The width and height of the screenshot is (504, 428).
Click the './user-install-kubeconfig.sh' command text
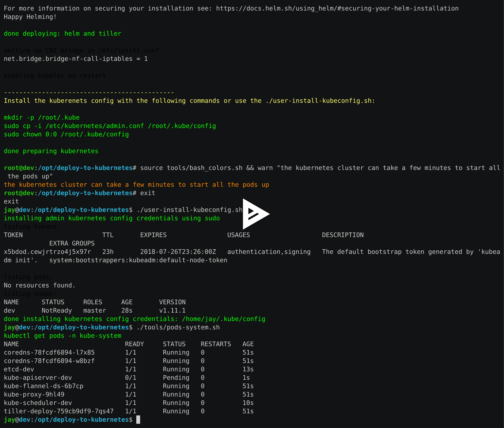point(189,210)
